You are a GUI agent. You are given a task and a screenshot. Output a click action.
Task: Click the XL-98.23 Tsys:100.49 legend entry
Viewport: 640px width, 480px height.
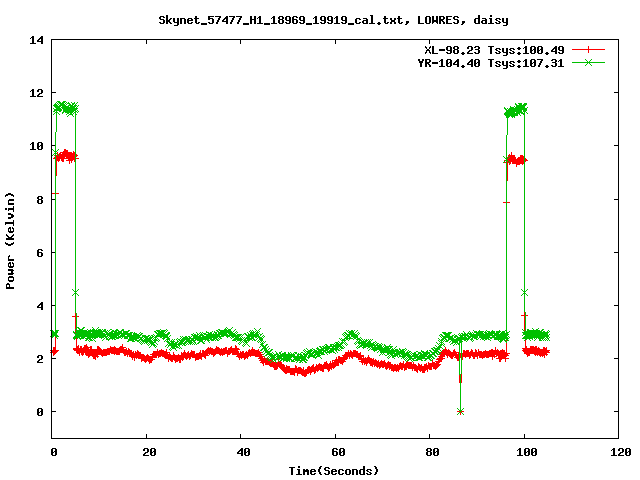point(494,50)
